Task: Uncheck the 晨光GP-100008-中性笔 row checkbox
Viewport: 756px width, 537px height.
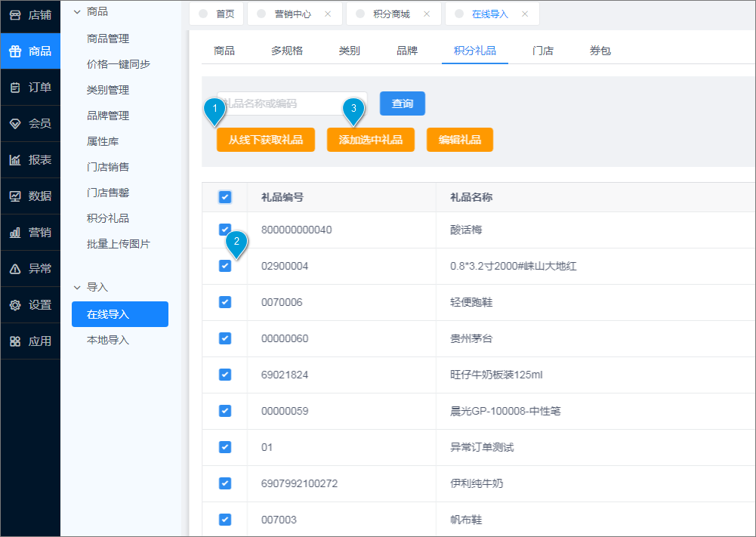Action: [x=224, y=411]
